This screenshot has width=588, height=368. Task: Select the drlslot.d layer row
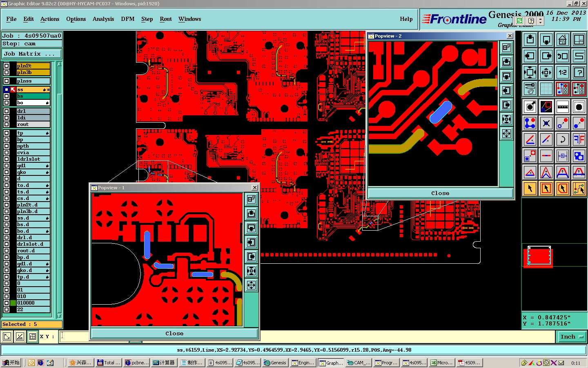pos(33,244)
